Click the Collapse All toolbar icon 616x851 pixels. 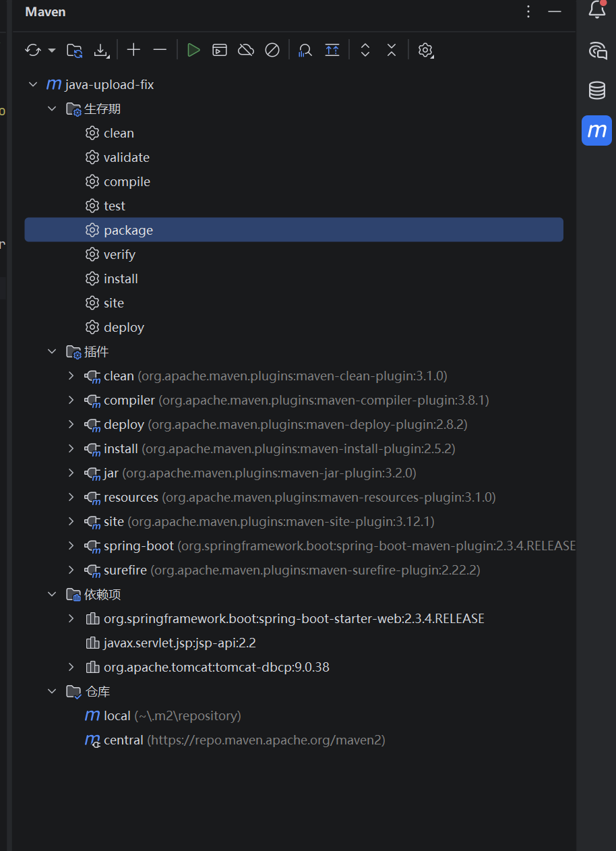pyautogui.click(x=392, y=50)
